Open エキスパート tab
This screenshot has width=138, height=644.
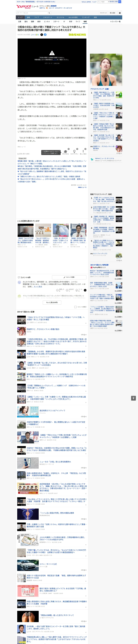(x=48, y=17)
